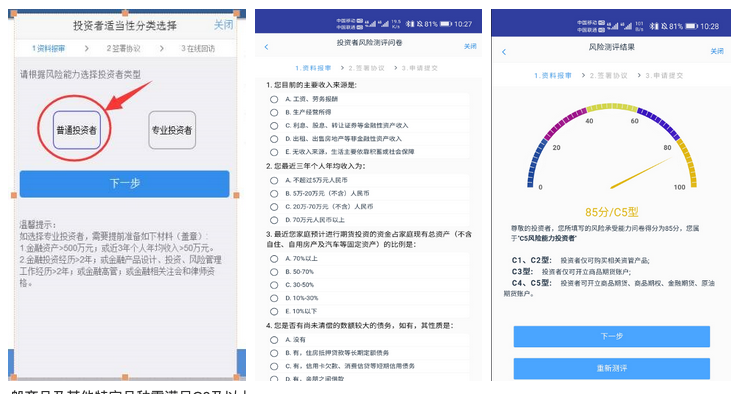The height and width of the screenshot is (394, 744).
Task: Close the 投资者适当性分类选择 screen
Action: [223, 25]
